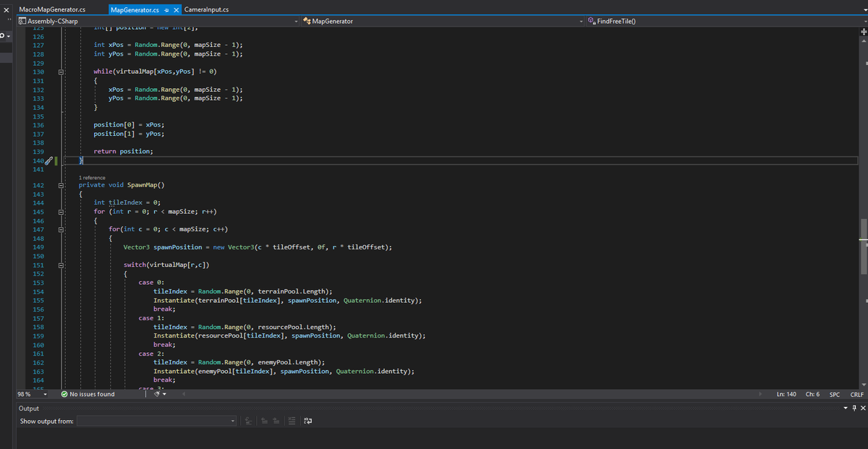Click Go to Previous Message output icon

(x=265, y=421)
